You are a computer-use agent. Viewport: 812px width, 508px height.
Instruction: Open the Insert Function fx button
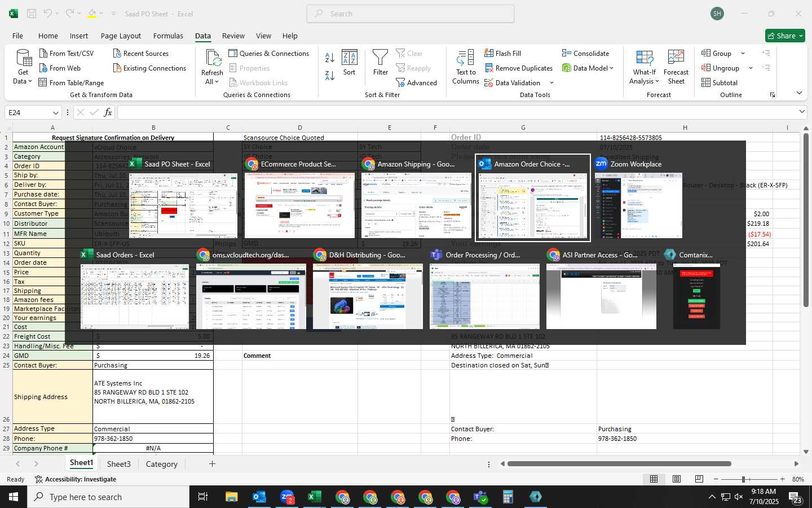[x=108, y=112]
